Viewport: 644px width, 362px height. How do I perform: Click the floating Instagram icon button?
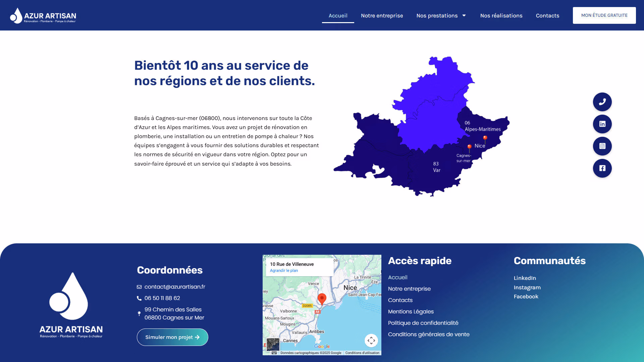[x=602, y=146]
